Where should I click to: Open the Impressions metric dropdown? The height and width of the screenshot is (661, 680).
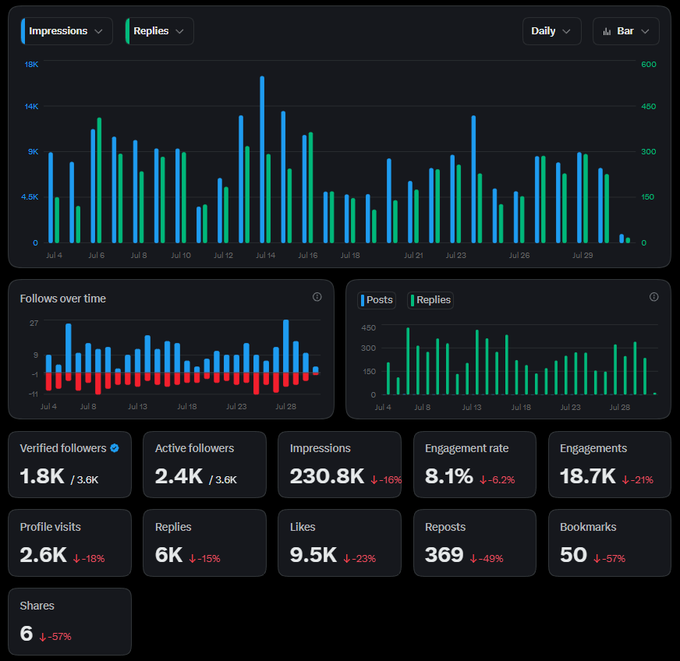(67, 31)
